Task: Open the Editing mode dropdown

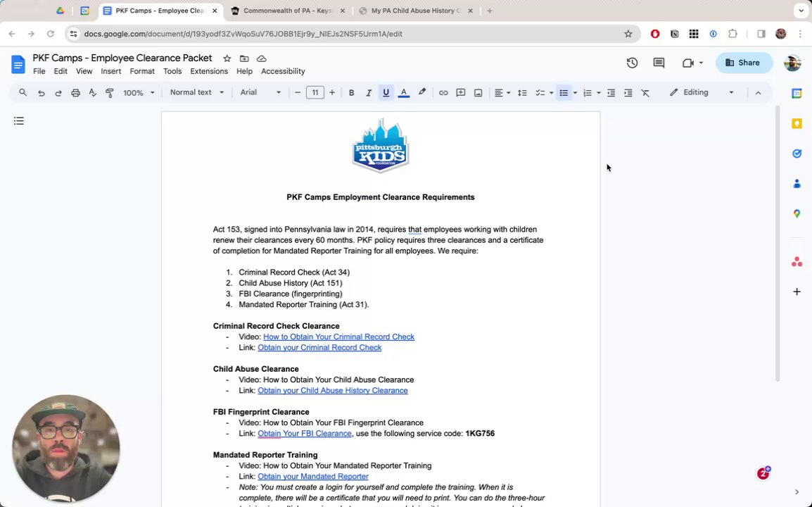Action: (x=702, y=92)
